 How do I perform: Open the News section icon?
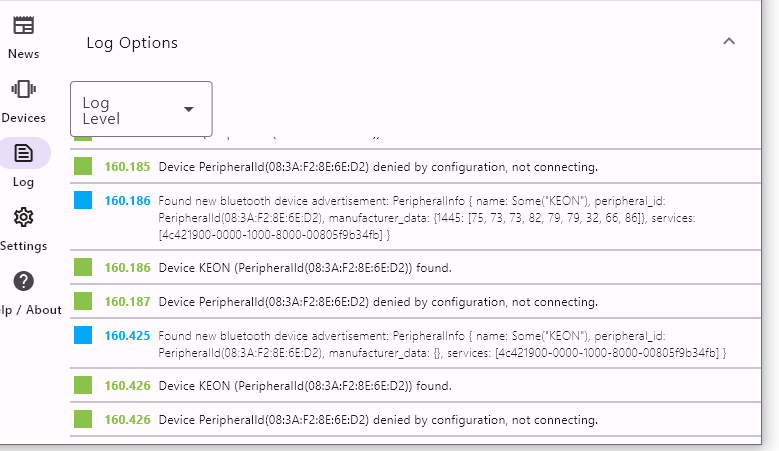click(23, 25)
